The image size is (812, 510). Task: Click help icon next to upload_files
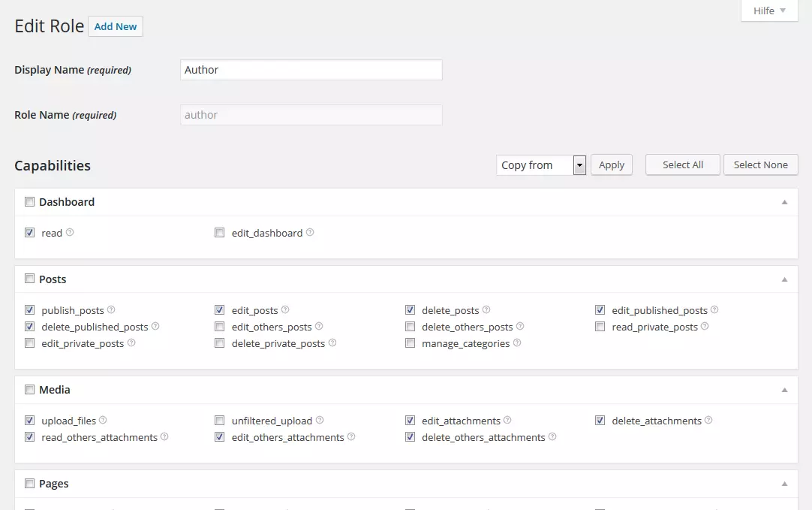104,421
